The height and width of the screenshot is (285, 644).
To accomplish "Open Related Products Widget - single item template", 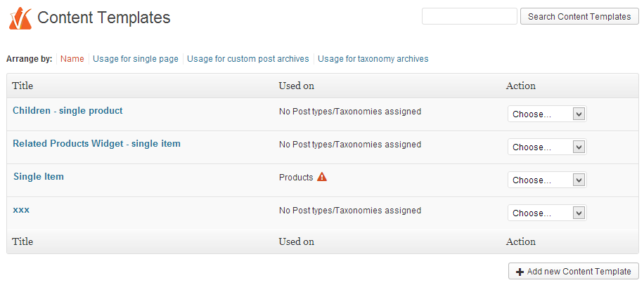I will pyautogui.click(x=96, y=144).
